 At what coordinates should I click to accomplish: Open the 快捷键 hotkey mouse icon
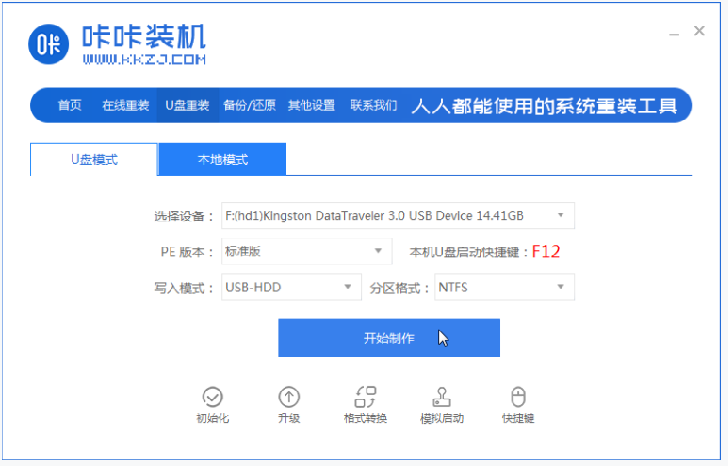[517, 397]
